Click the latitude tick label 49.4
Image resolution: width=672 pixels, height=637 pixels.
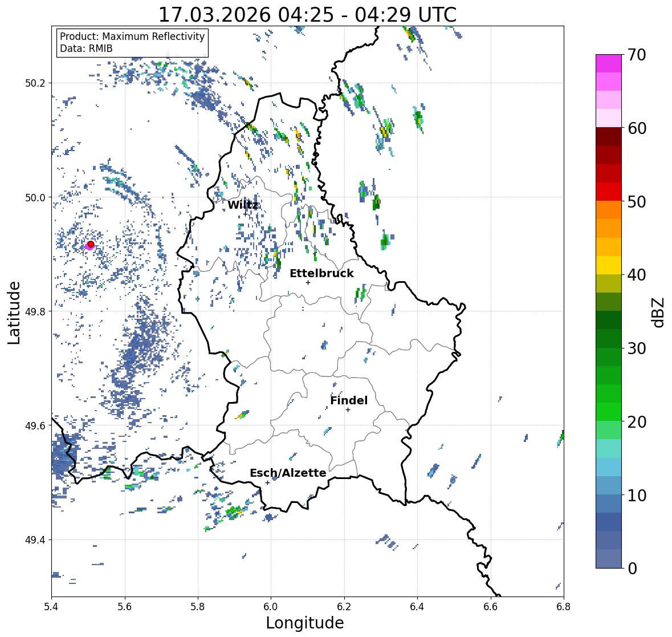pos(35,539)
